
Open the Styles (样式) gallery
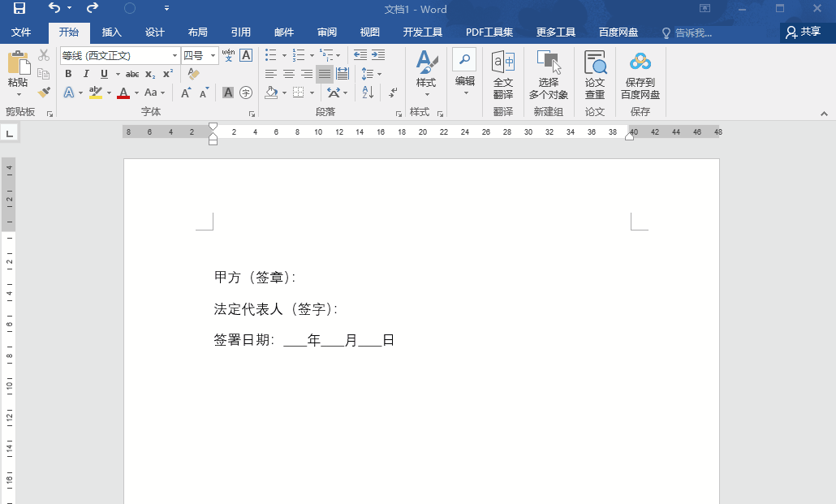pyautogui.click(x=426, y=74)
